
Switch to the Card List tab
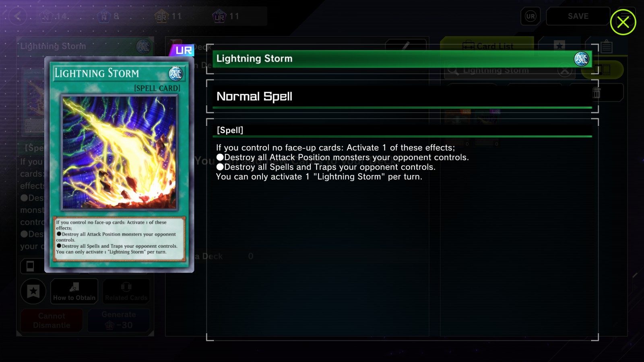pos(487,45)
